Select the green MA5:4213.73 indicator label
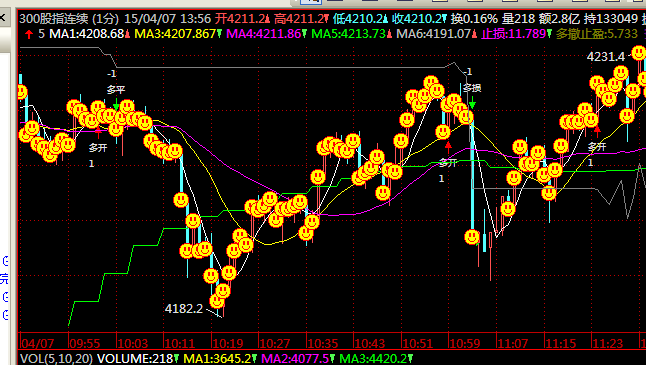646x365 pixels. (349, 34)
